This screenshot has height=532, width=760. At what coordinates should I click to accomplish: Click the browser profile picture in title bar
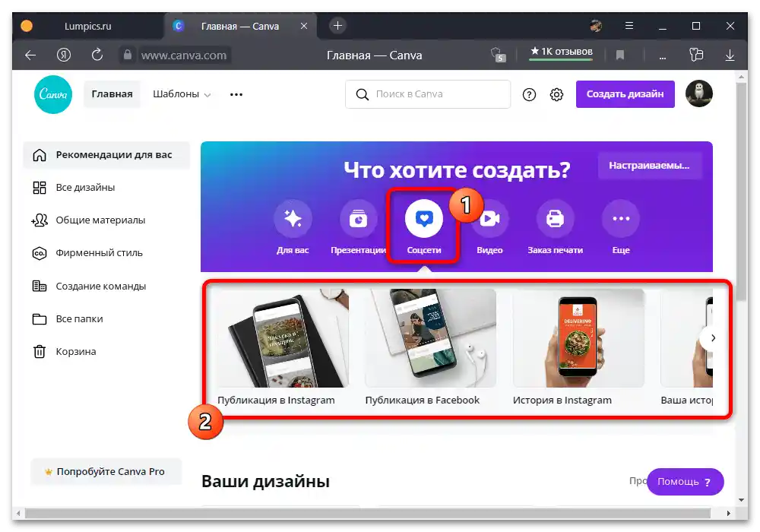click(596, 26)
